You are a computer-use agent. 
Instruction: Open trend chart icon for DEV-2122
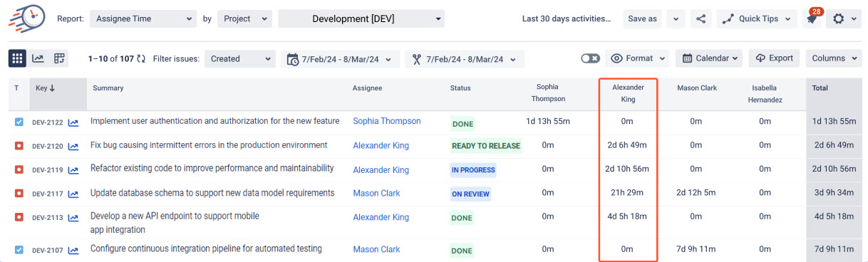coord(73,122)
